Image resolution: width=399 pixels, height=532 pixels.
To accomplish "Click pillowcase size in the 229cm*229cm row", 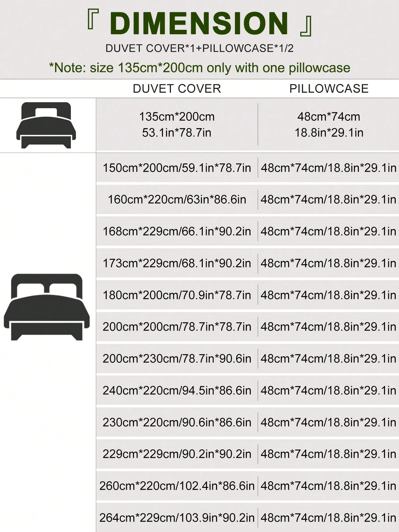I will click(329, 454).
